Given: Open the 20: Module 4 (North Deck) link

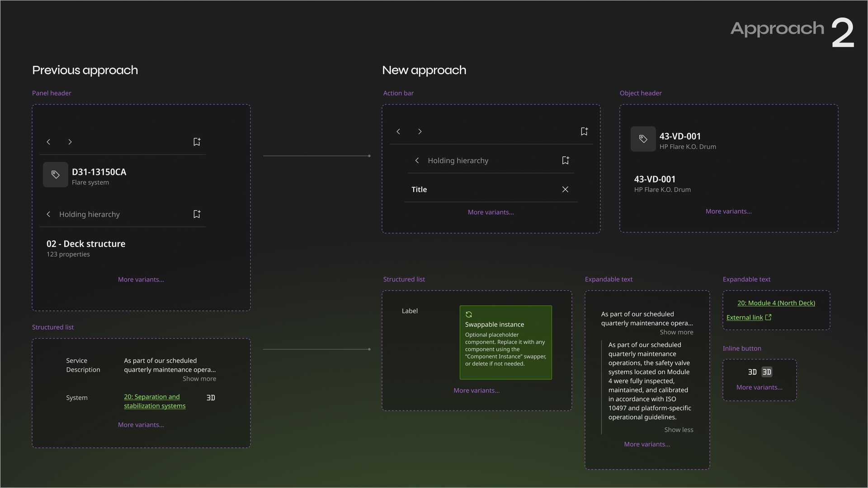Looking at the screenshot, I should click(776, 303).
